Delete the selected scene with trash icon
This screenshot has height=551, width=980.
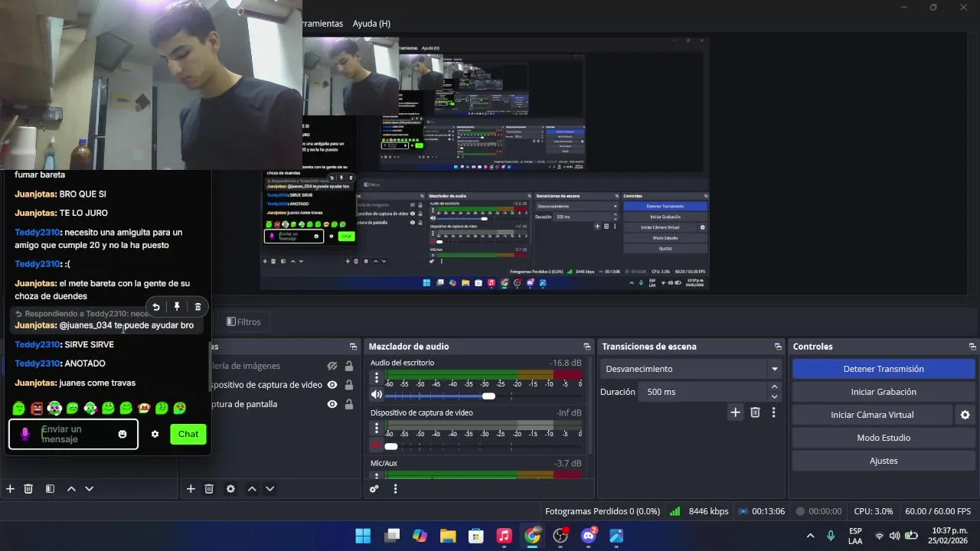[28, 488]
